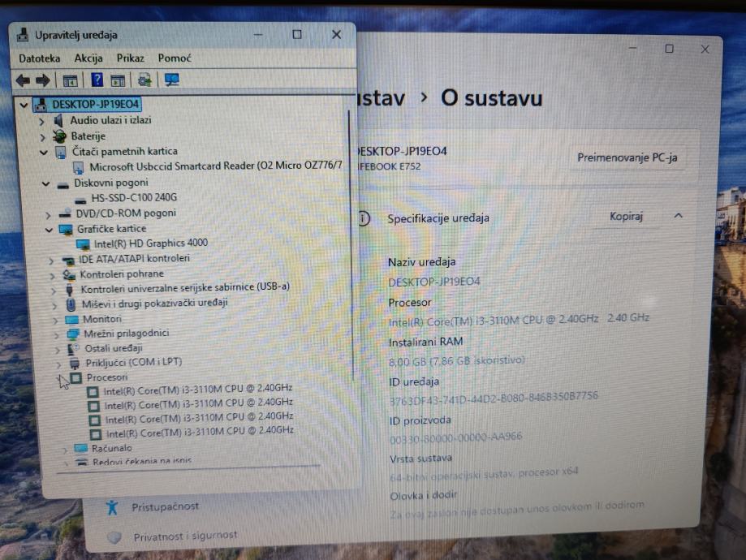
Task: Click the smart card icon of Čitači pametnih kartica
Action: point(61,153)
